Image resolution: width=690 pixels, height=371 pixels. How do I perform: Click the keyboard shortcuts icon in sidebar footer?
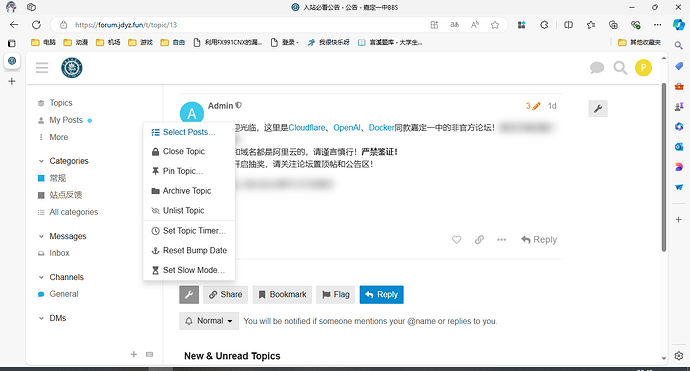pyautogui.click(x=150, y=354)
